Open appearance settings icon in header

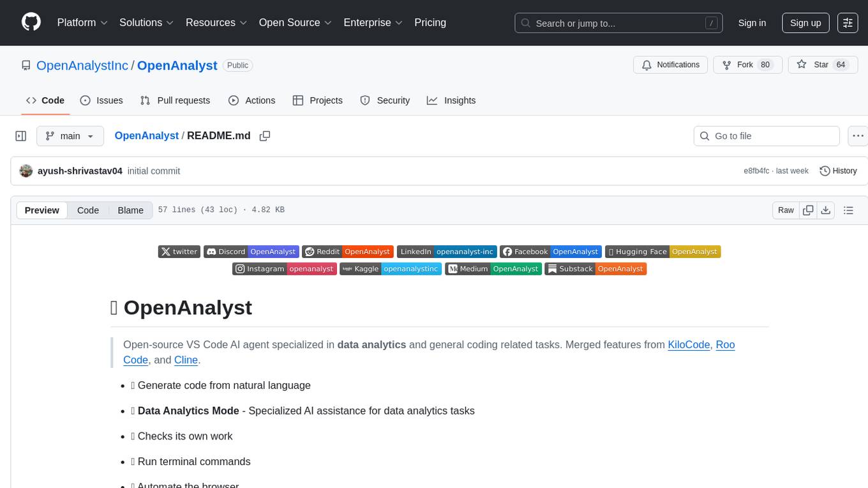(x=848, y=23)
